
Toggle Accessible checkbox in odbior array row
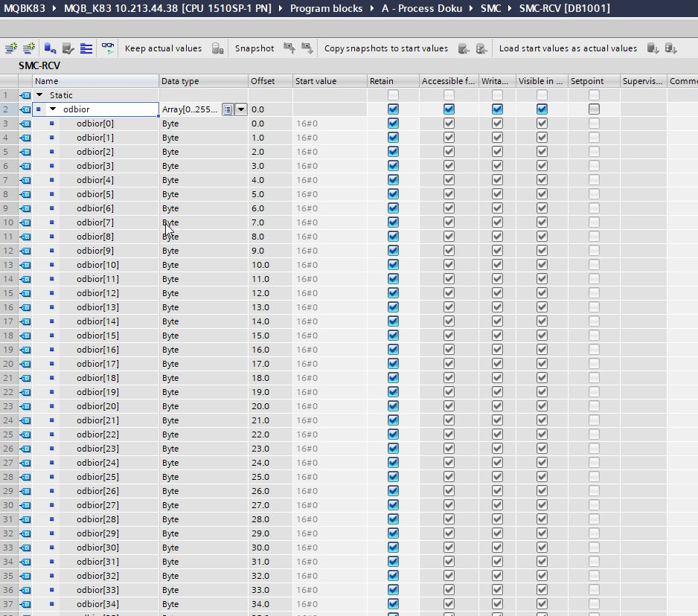(x=449, y=109)
